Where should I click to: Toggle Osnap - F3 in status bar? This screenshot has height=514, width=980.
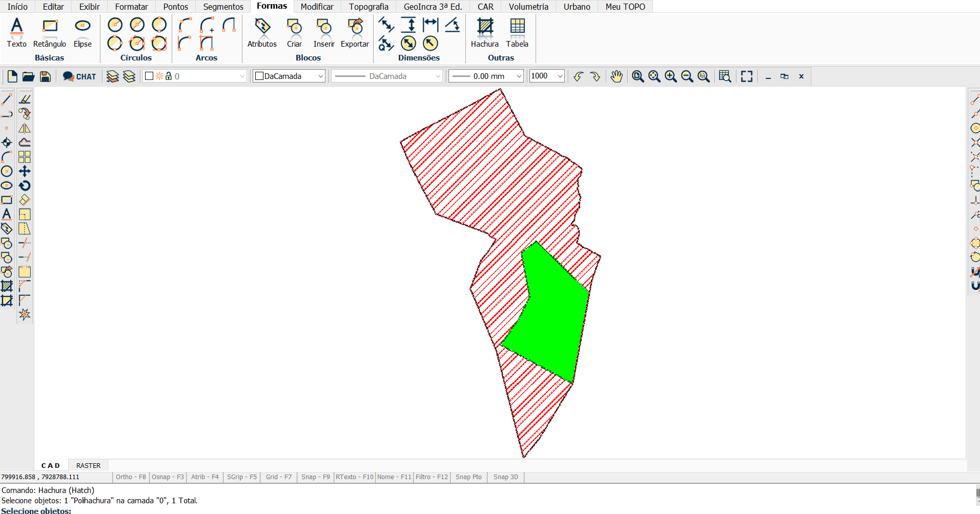click(x=168, y=477)
